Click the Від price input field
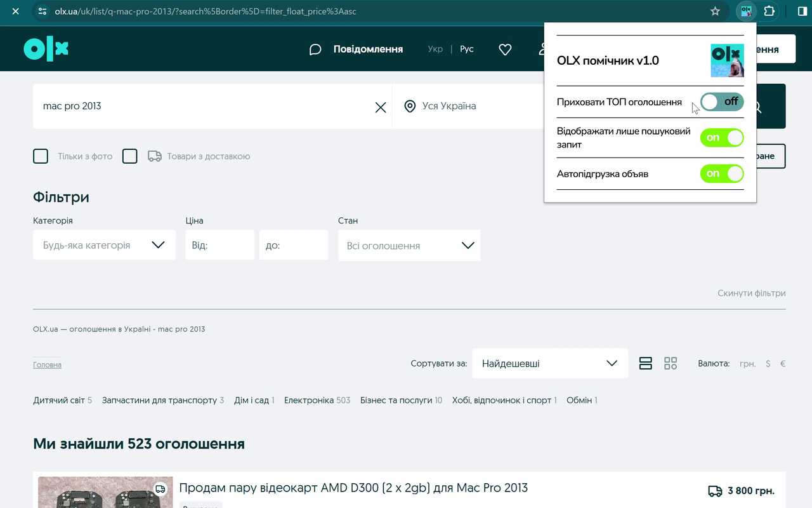Viewport: 812px width, 508px height. click(x=219, y=244)
